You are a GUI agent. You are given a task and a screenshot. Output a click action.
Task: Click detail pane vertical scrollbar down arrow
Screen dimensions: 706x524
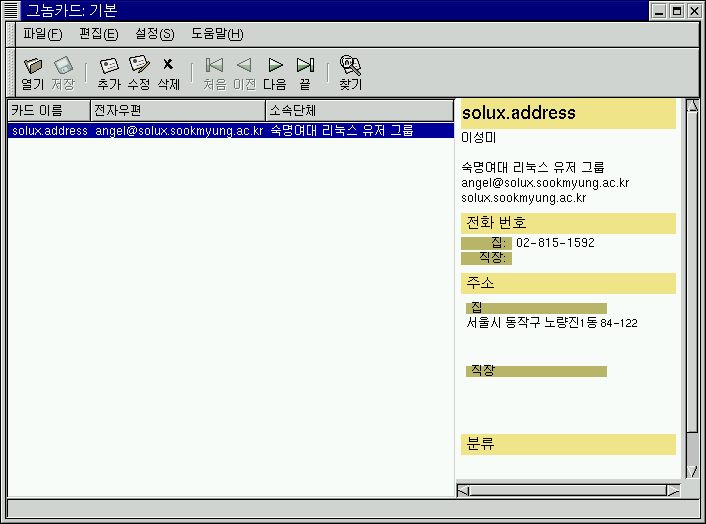click(x=692, y=472)
